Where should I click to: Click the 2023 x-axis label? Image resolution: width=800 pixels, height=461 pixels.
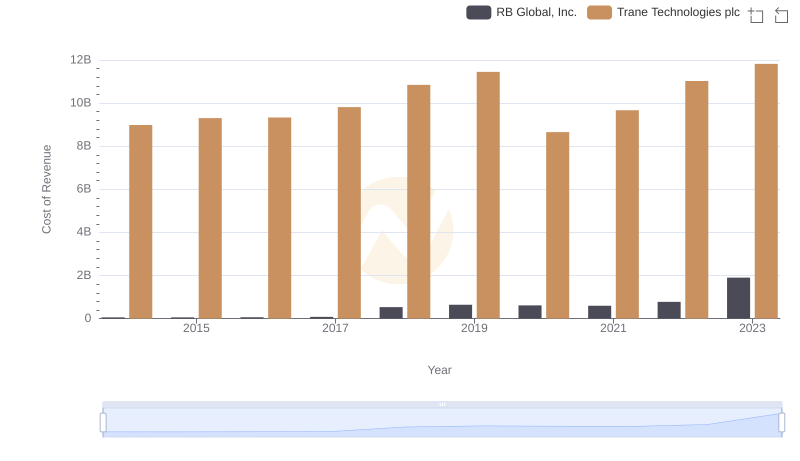pyautogui.click(x=752, y=328)
